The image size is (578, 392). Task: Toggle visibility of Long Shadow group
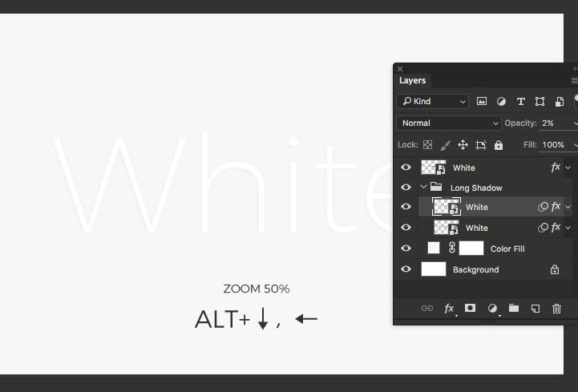406,188
